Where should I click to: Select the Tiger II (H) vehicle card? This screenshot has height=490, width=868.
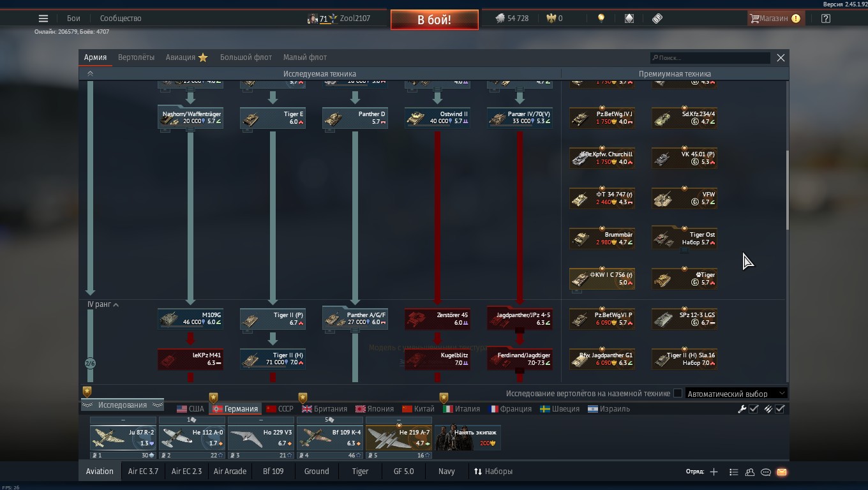tap(273, 359)
